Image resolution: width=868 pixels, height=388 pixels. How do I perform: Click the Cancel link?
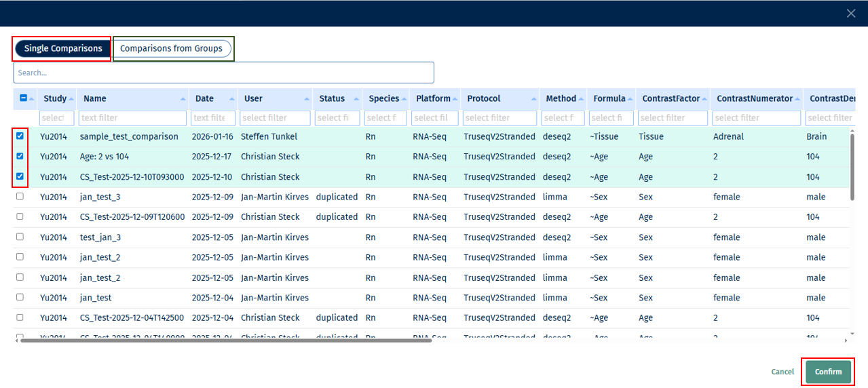[782, 372]
